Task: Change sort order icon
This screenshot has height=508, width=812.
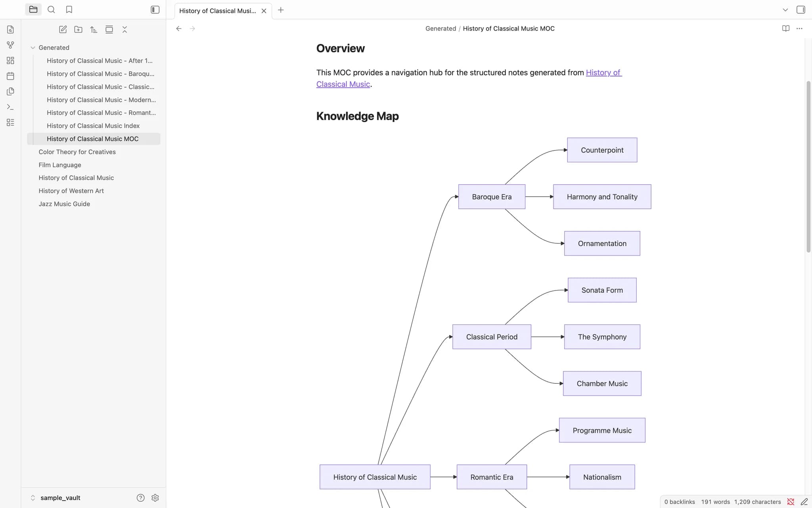Action: click(x=94, y=29)
